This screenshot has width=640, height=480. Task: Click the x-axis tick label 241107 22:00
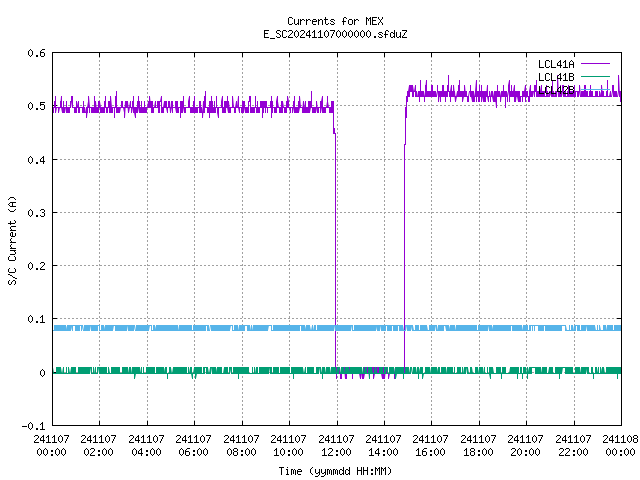click(573, 446)
